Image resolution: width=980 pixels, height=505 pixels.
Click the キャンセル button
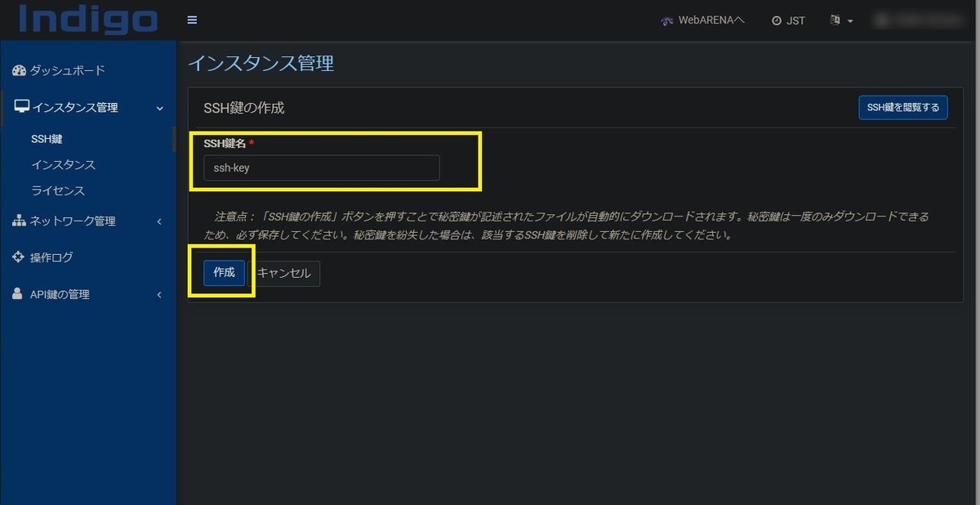click(x=285, y=273)
